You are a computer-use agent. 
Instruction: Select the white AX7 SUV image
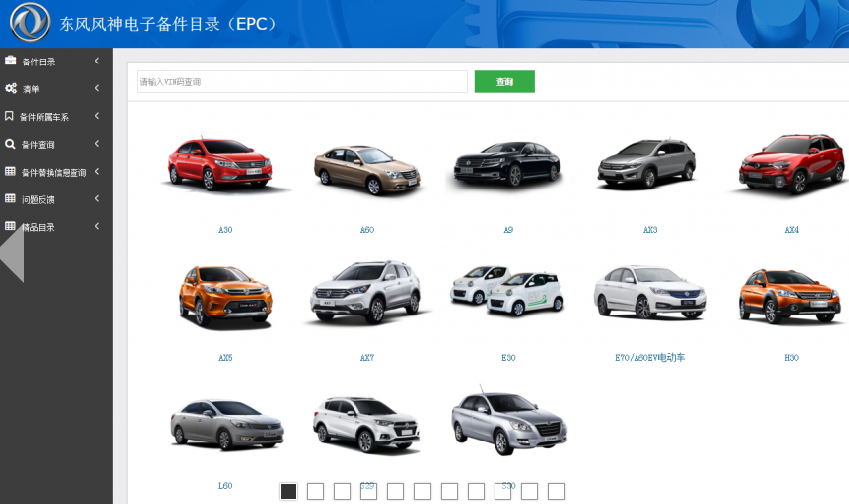[x=366, y=292]
